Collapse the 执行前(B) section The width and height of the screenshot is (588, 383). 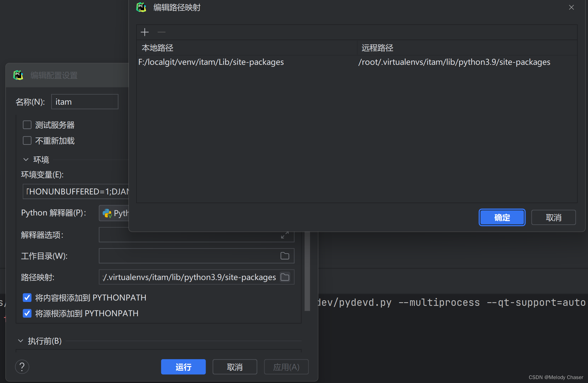[20, 341]
